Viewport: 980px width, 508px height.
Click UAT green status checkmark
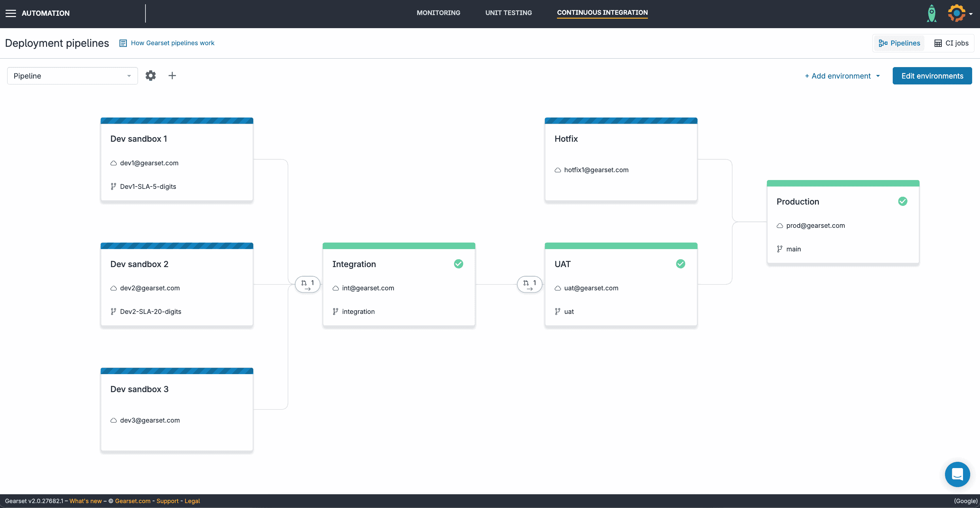point(681,264)
